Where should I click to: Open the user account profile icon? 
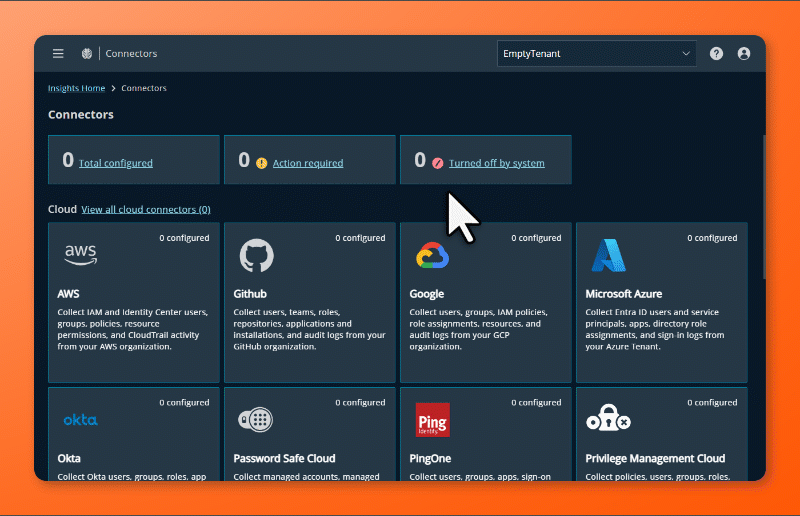pyautogui.click(x=744, y=54)
